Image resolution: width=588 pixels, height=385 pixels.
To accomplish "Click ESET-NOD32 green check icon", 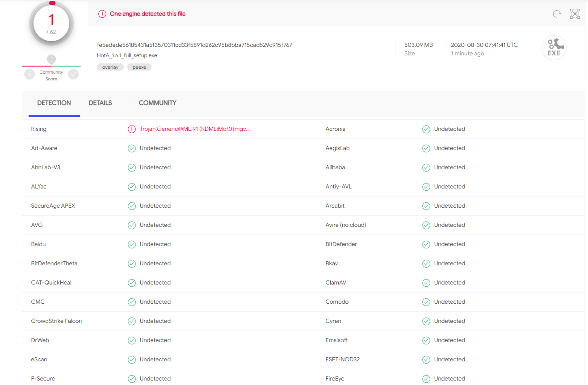I will [x=426, y=360].
